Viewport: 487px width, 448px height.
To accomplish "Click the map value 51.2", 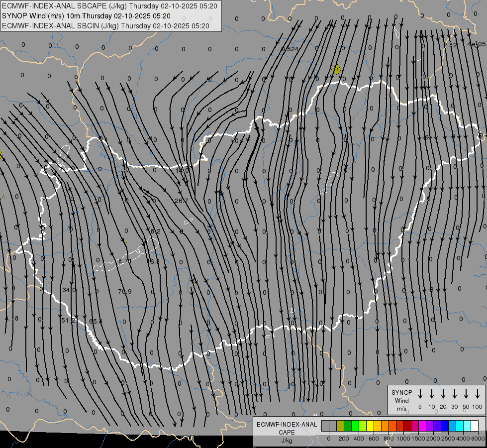I will (x=68, y=320).
